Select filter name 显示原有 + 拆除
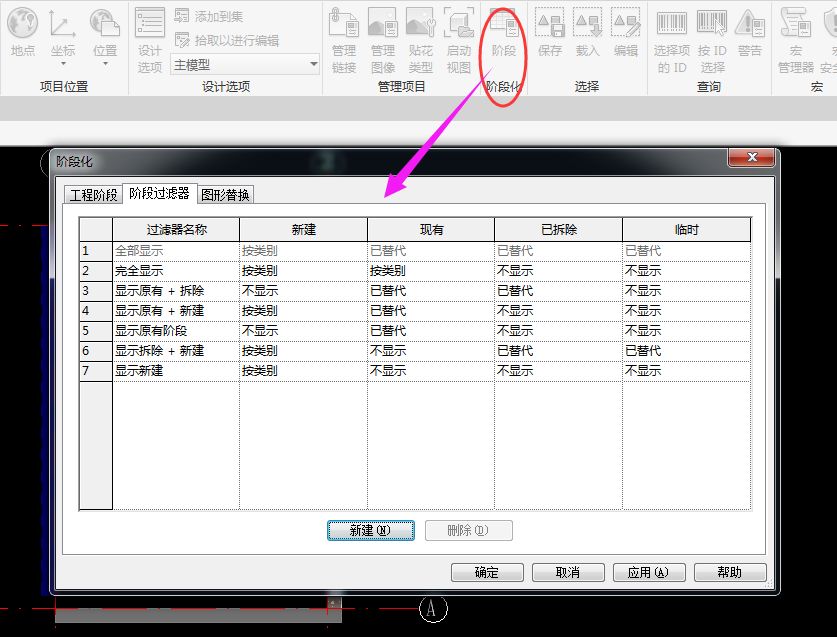This screenshot has width=837, height=637. coord(176,291)
